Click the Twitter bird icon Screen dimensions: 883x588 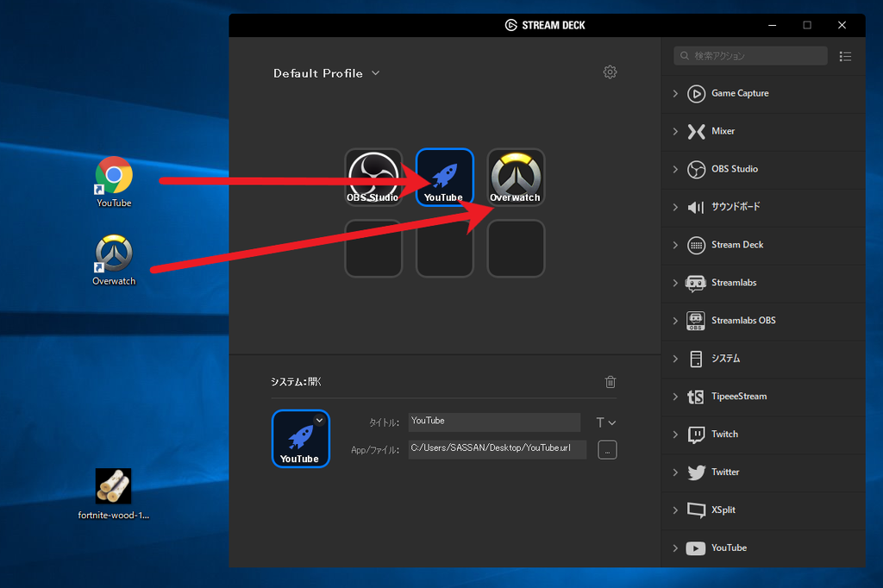(696, 472)
